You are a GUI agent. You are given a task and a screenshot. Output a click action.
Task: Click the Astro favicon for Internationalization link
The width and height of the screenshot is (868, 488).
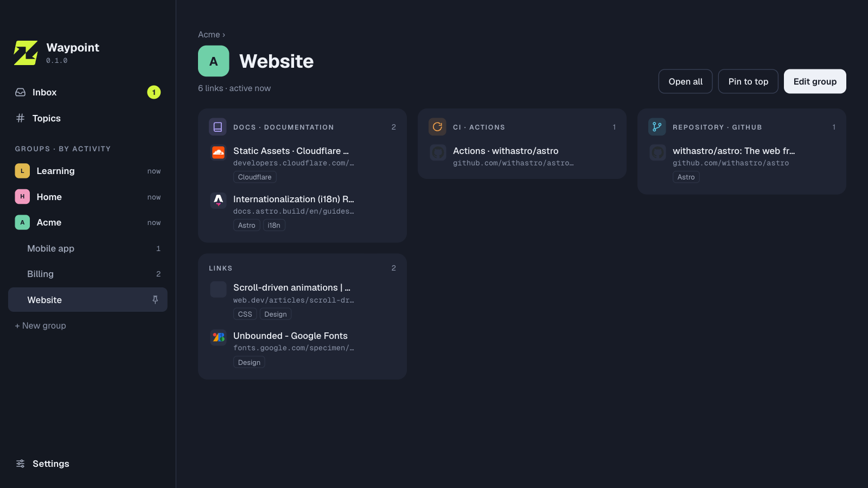pyautogui.click(x=219, y=201)
